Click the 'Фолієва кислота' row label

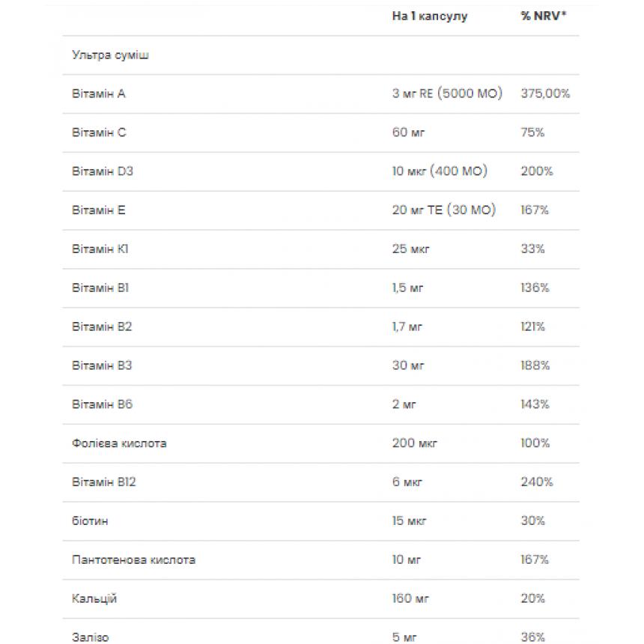tap(119, 443)
